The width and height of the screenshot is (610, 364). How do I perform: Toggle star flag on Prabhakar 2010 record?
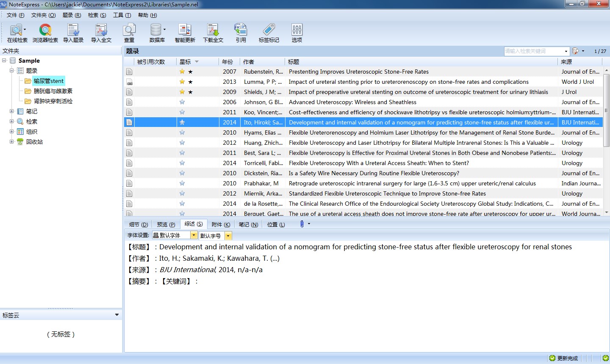point(182,183)
